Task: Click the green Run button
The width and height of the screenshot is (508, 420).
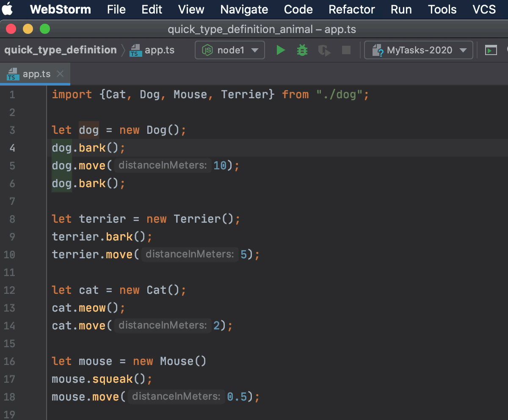Action: point(280,50)
